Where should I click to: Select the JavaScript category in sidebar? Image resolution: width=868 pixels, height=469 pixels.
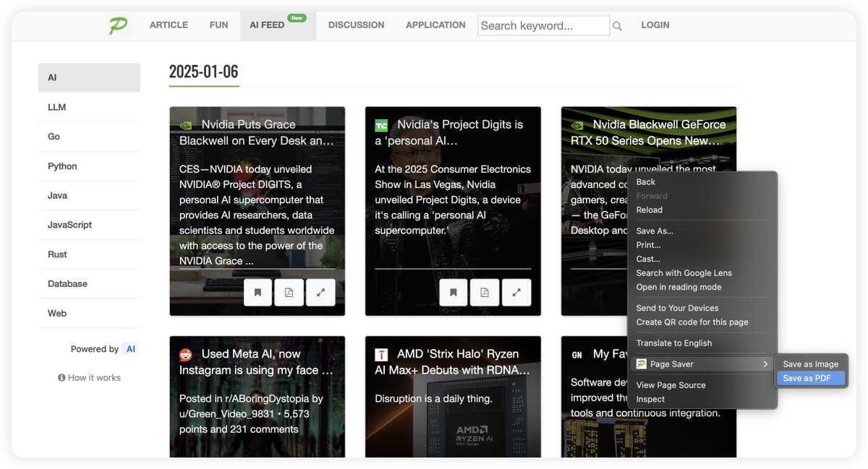click(89, 225)
